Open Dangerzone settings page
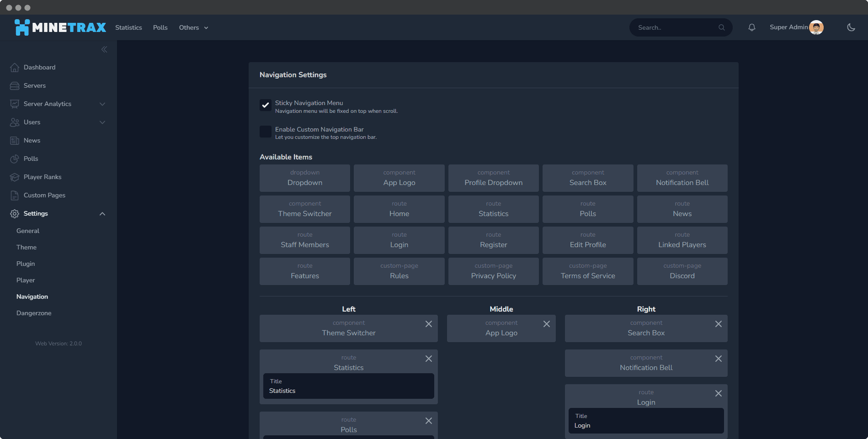 tap(34, 313)
